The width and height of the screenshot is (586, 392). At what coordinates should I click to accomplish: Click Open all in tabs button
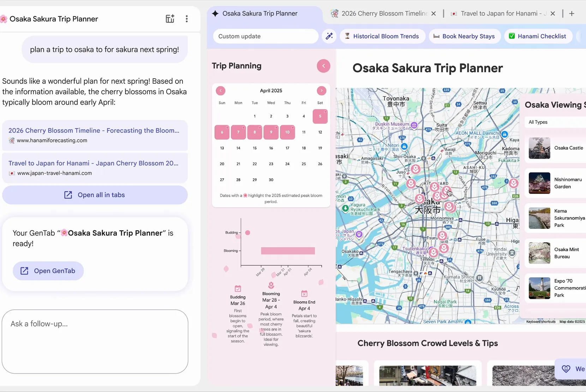95,195
